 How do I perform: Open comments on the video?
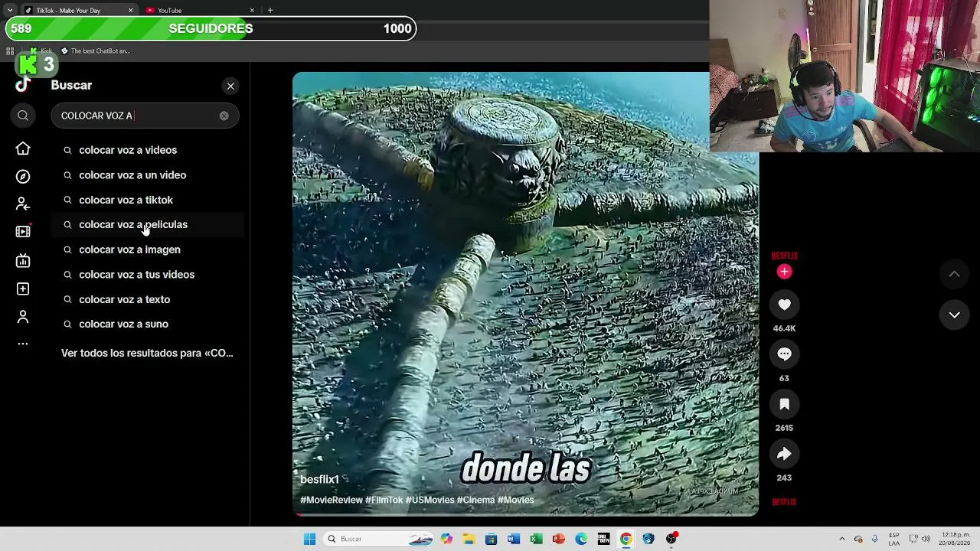click(x=784, y=354)
